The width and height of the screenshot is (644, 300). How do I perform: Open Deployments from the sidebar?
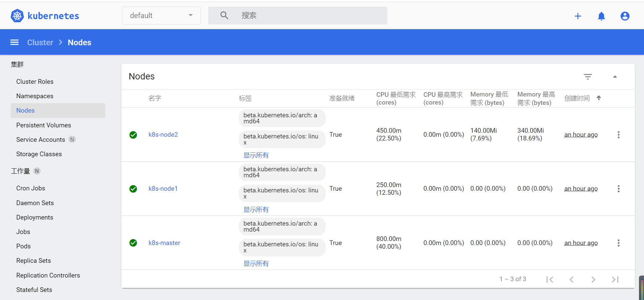(x=35, y=217)
